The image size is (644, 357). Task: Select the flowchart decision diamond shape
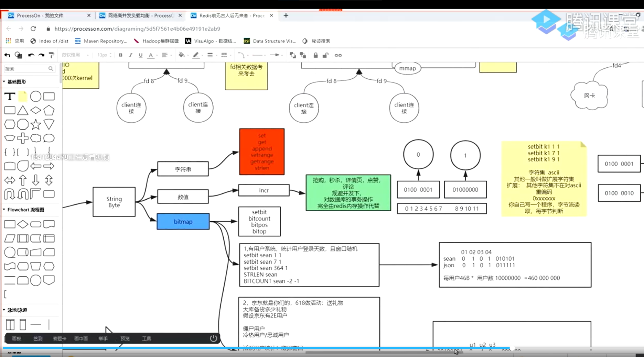(x=23, y=224)
